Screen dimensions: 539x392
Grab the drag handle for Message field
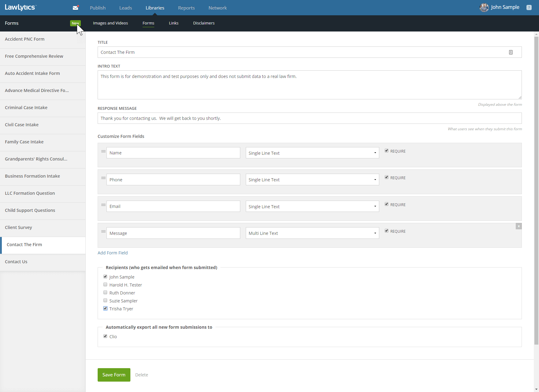coord(103,232)
